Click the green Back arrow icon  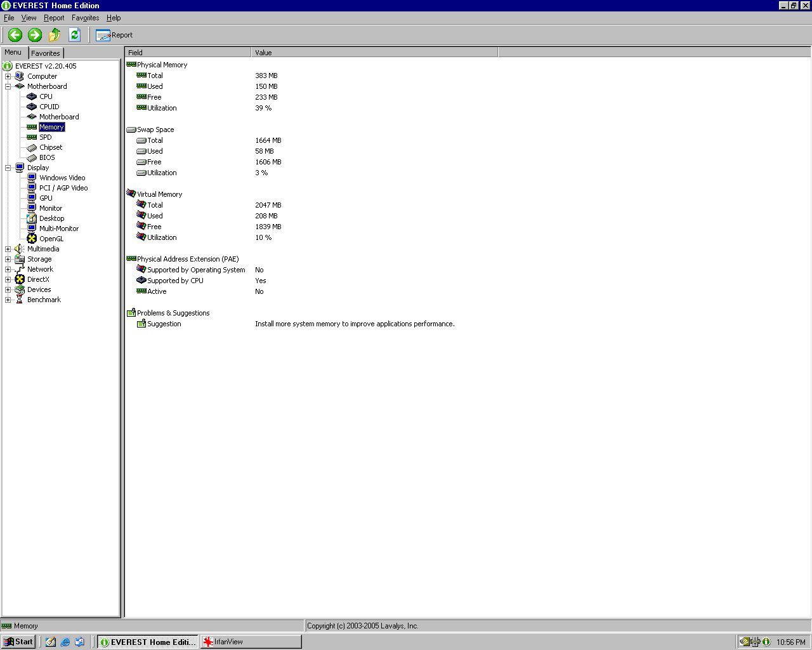(15, 35)
